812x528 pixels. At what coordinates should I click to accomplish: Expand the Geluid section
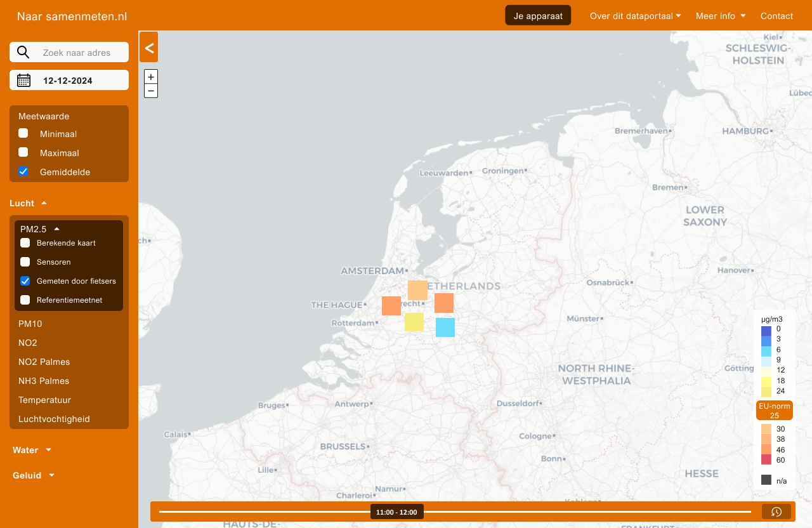coord(34,475)
